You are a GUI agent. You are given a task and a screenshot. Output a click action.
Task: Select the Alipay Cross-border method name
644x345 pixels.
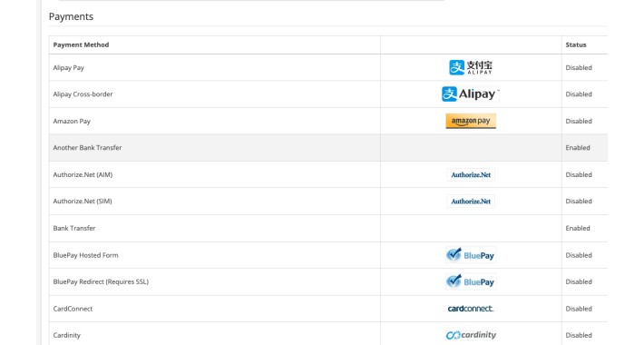pyautogui.click(x=83, y=94)
